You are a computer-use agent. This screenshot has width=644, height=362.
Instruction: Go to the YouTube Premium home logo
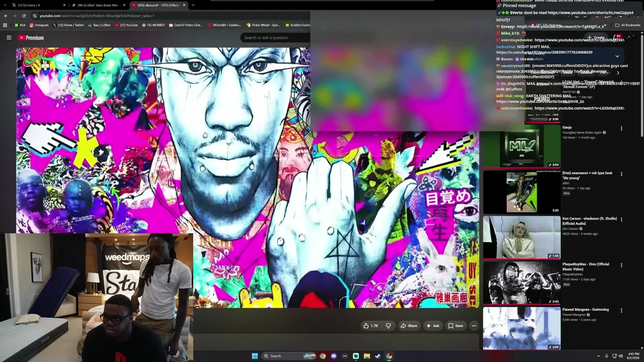[31, 38]
